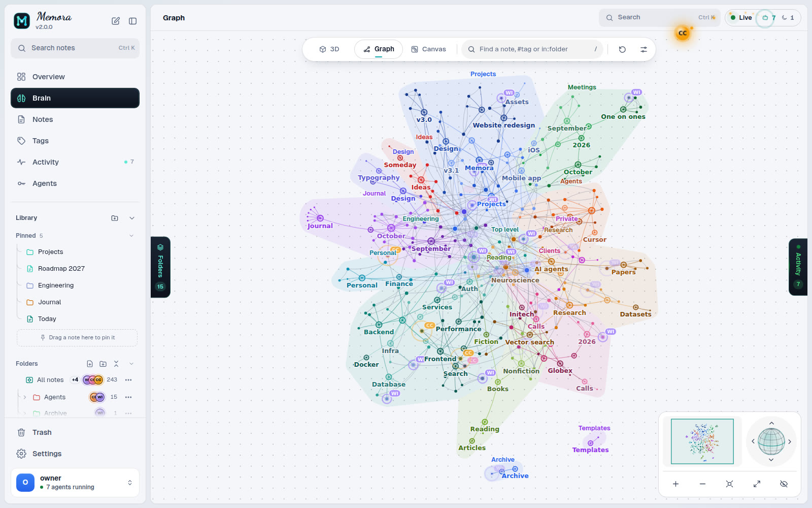Select Brain in the sidebar
The image size is (812, 508).
tap(75, 98)
